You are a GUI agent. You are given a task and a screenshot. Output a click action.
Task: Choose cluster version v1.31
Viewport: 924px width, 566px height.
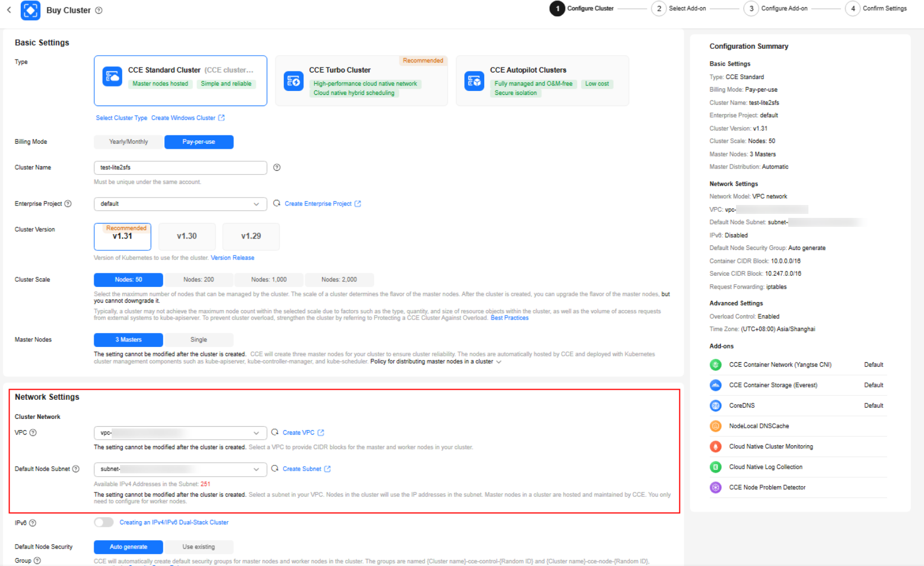122,236
